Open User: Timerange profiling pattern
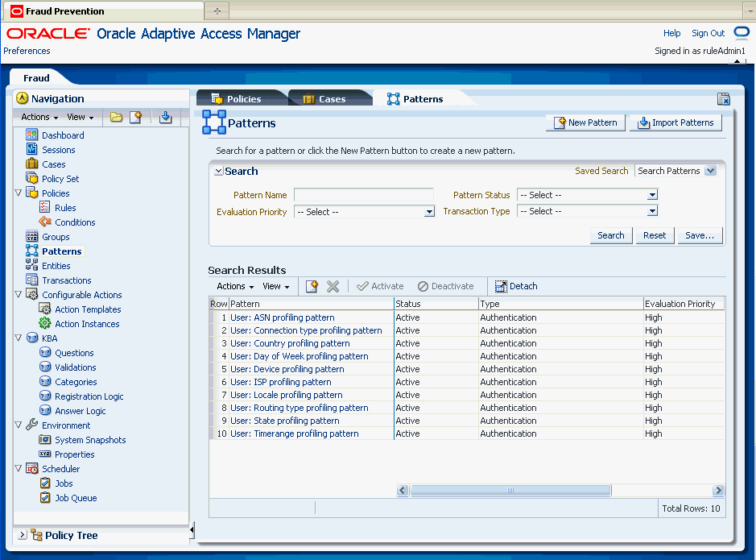 click(294, 433)
